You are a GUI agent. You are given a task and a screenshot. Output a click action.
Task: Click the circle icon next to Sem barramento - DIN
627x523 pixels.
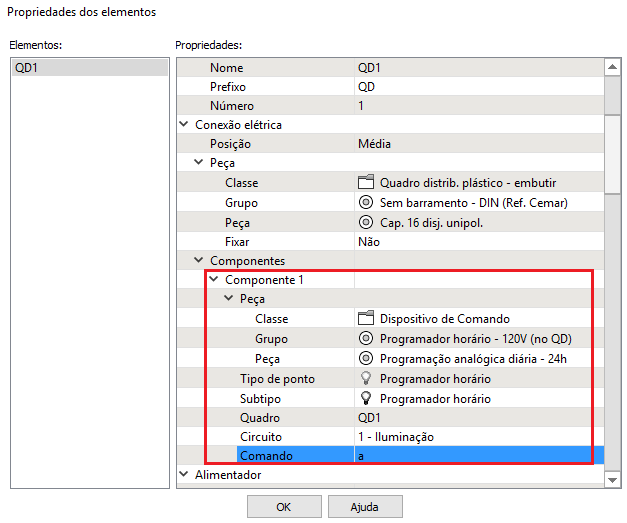pos(366,202)
